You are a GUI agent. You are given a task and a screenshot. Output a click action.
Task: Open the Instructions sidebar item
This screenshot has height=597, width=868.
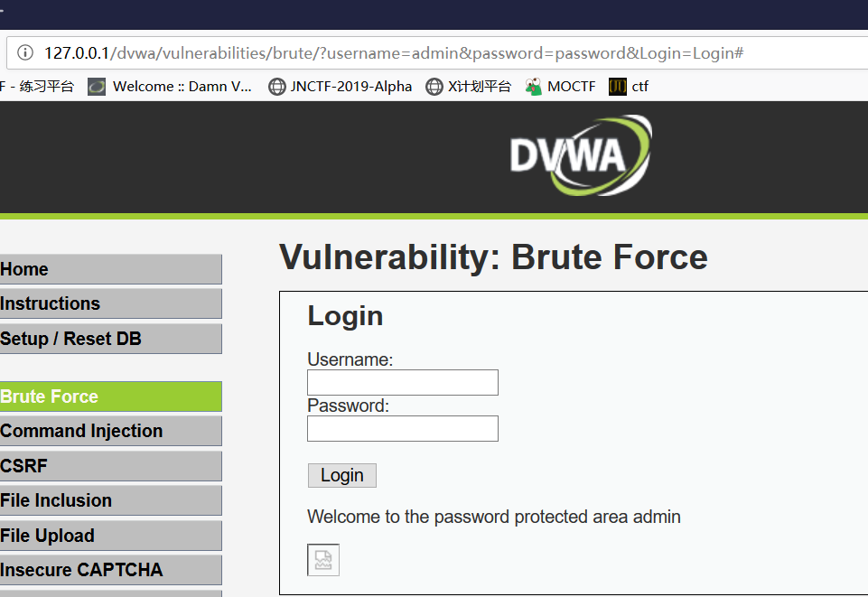pos(110,303)
